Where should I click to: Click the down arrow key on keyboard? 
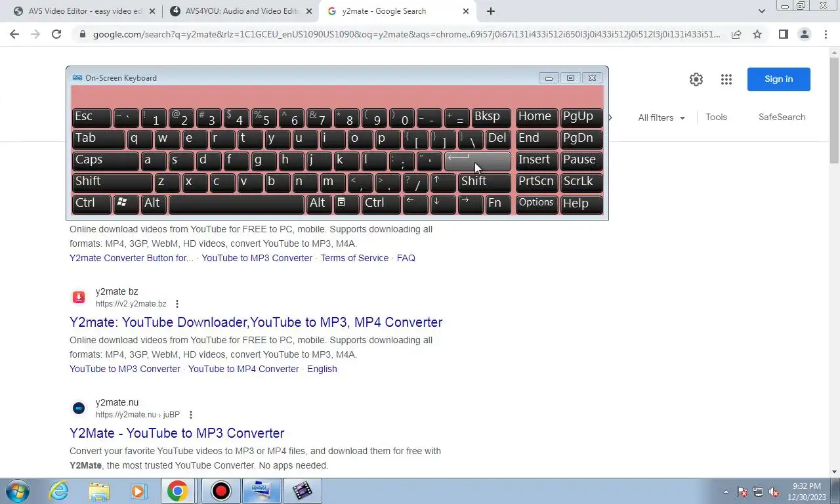[x=442, y=203]
